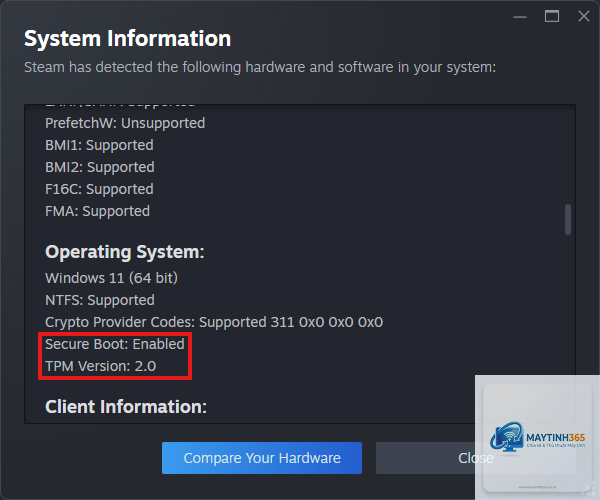Close the dialog with the Close button

(x=476, y=458)
